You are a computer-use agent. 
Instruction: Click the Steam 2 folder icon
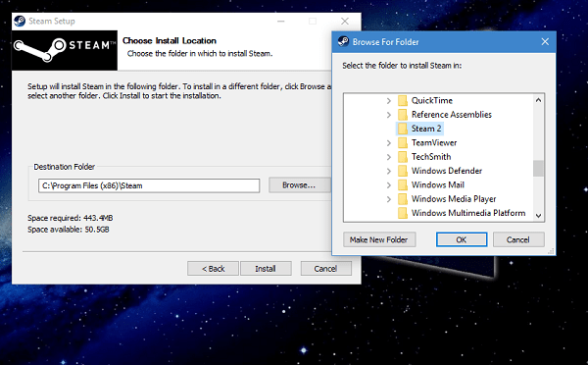(403, 129)
